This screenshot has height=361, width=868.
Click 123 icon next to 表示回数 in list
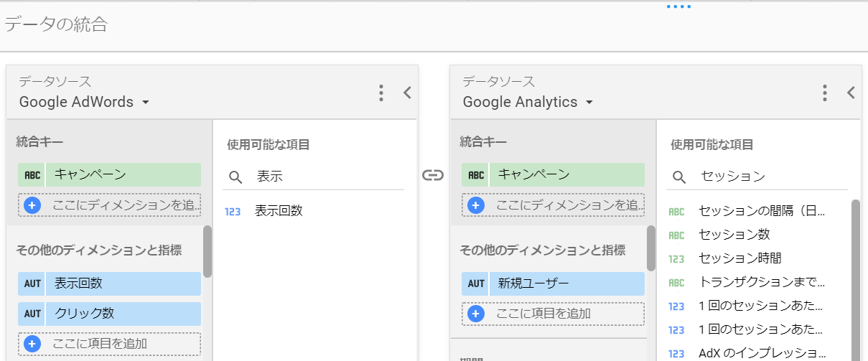(x=233, y=212)
